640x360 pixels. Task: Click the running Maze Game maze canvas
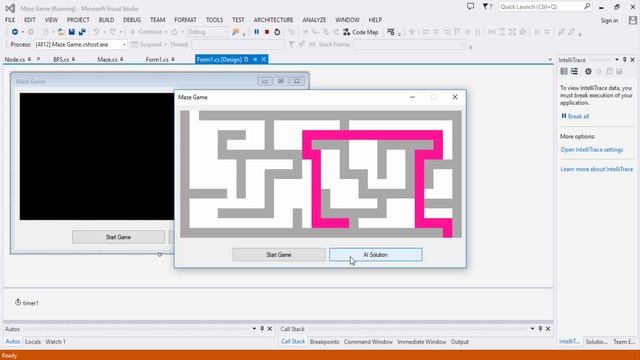click(321, 174)
